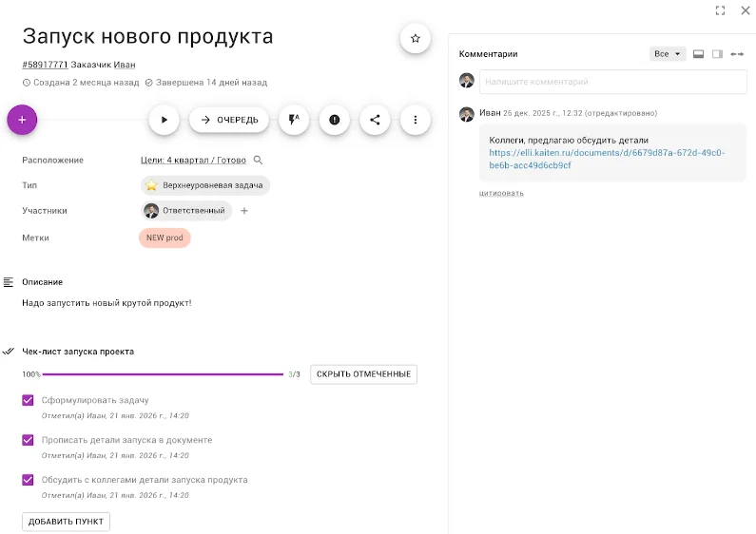Click the "NEW prod" label tag
The height and width of the screenshot is (534, 756).
(165, 238)
